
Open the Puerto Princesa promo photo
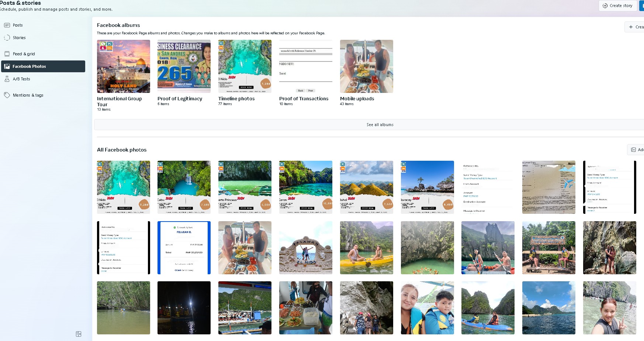[x=245, y=187]
